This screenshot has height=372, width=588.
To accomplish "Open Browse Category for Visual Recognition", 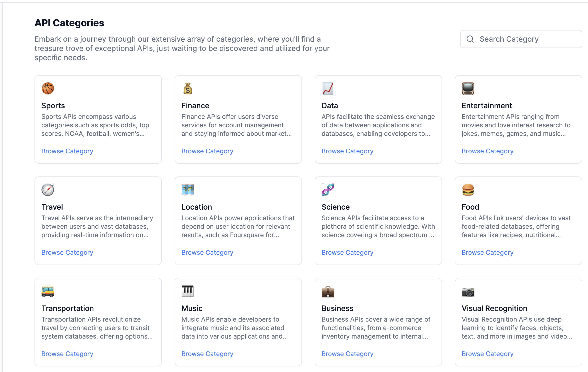I will (x=487, y=354).
